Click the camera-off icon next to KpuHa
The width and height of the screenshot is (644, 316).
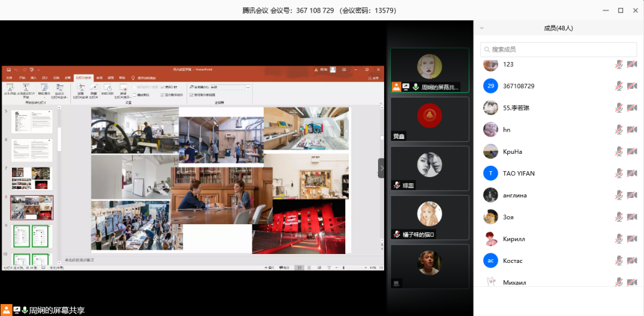[x=632, y=151]
